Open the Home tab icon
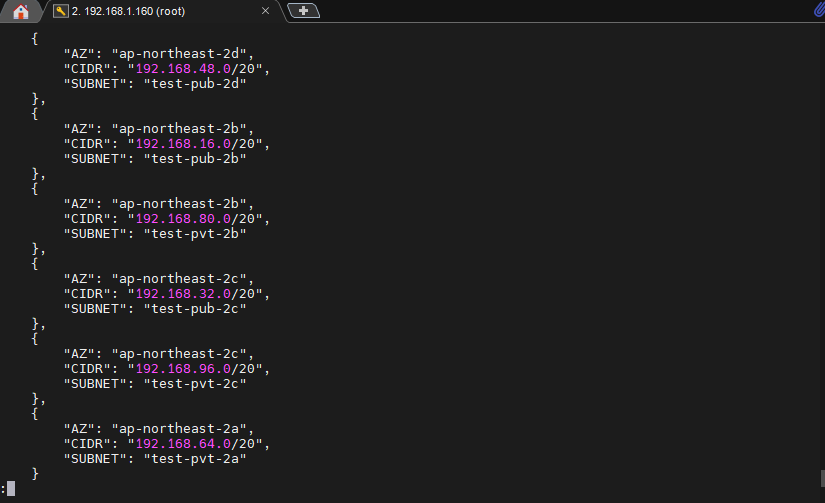The image size is (825, 503). pos(21,12)
